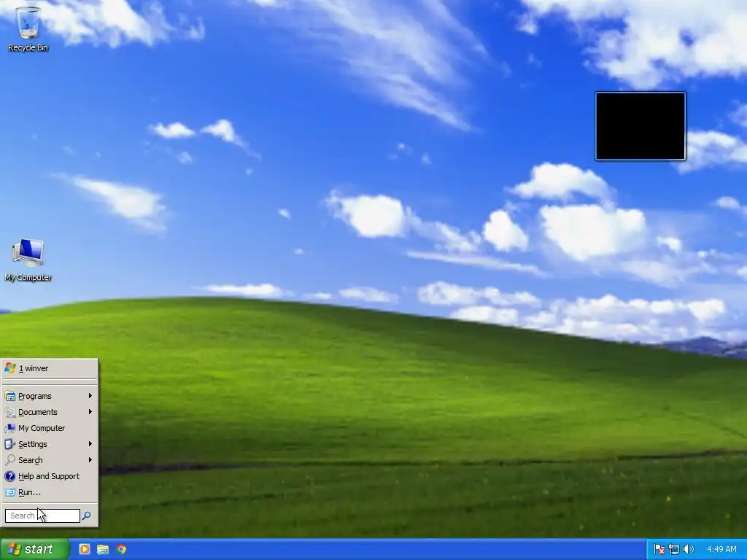Viewport: 747px width, 560px height.
Task: Select the My Computer desktop icon
Action: (x=28, y=260)
